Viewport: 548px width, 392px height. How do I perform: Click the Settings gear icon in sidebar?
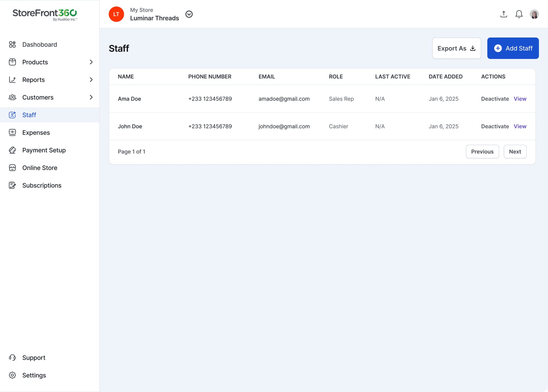point(12,375)
